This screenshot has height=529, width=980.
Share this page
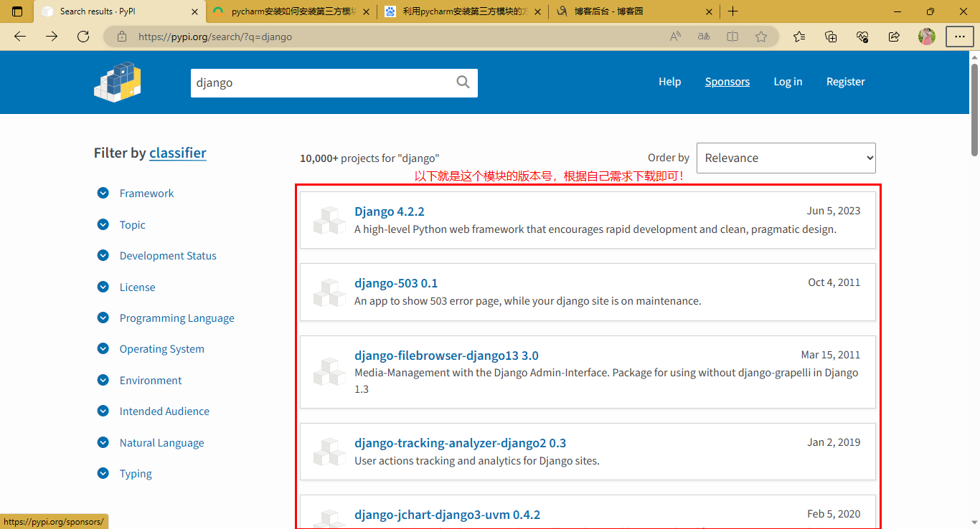coord(894,37)
